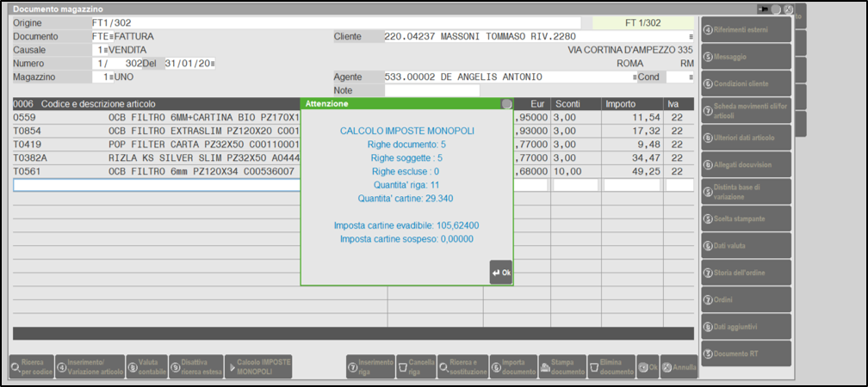Click Ricerca per codice search button
This screenshot has height=387, width=868.
pos(29,367)
